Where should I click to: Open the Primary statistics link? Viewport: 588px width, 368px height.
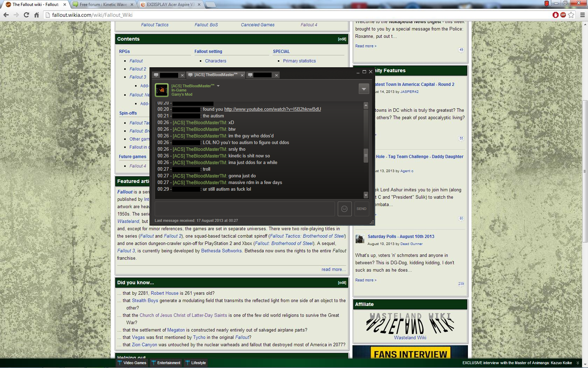click(299, 61)
